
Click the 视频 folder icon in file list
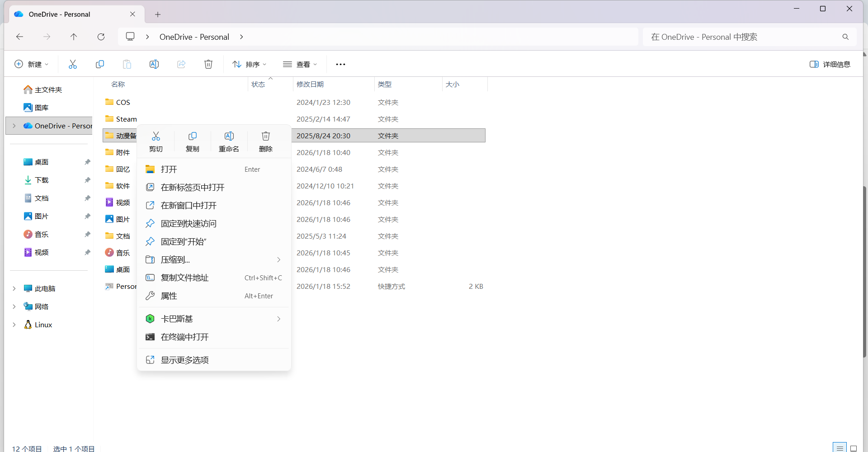point(109,202)
